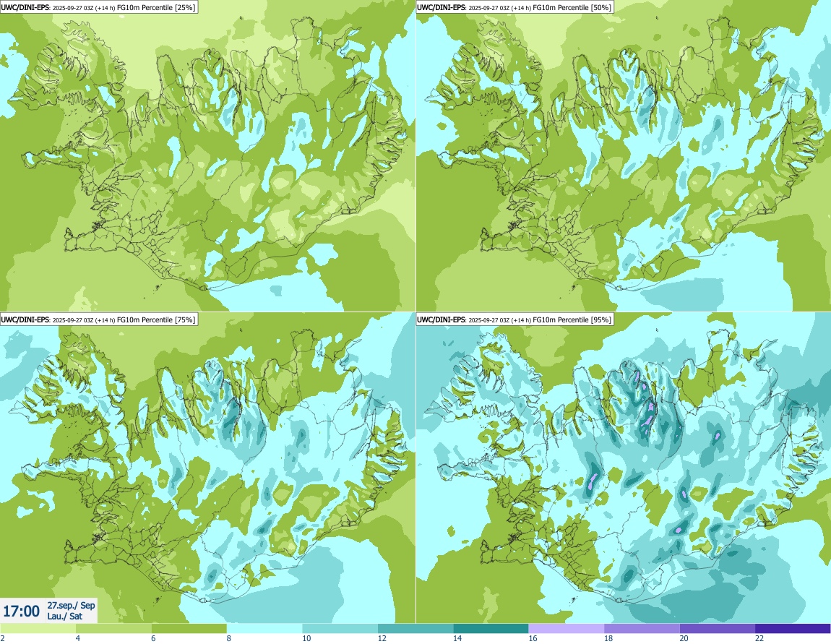Pick the green legend swatch between 6 and 8
Image resolution: width=831 pixels, height=644 pixels.
[189, 629]
